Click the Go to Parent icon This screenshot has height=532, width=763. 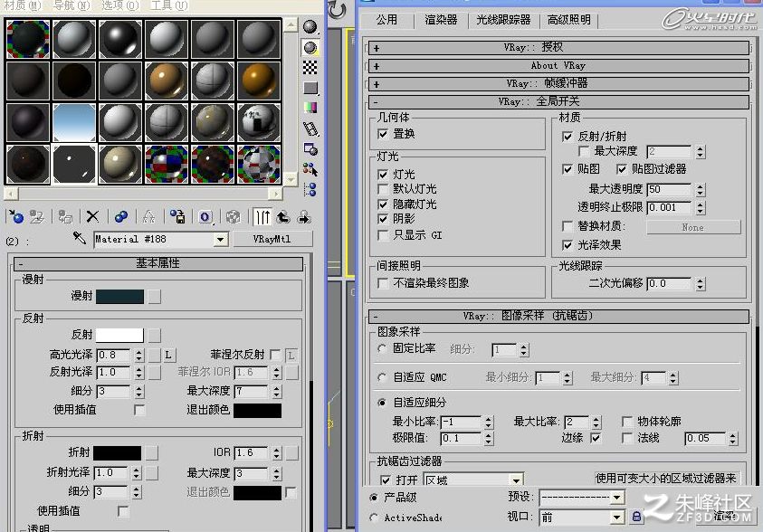pos(283,217)
